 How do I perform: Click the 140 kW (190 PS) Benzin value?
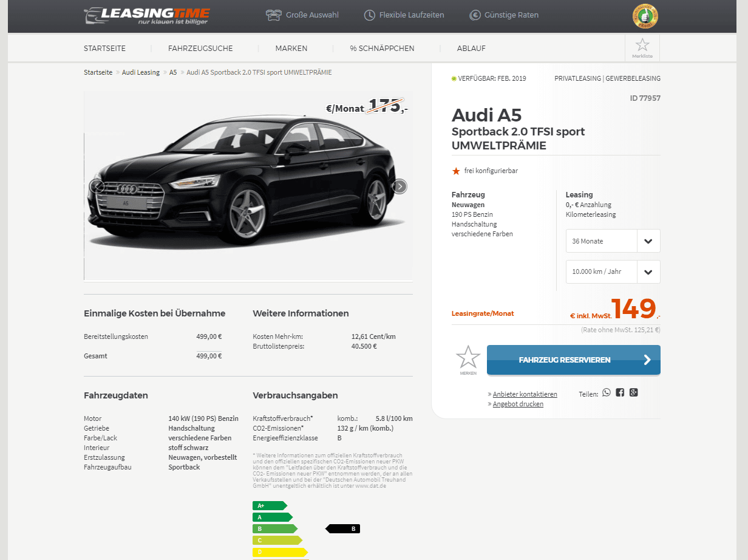pyautogui.click(x=203, y=418)
